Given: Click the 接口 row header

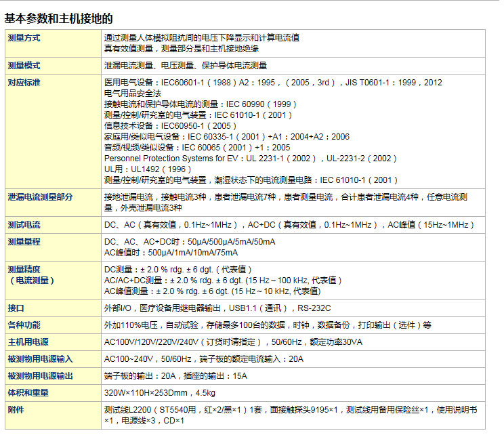Looking at the screenshot, I should (x=16, y=308).
